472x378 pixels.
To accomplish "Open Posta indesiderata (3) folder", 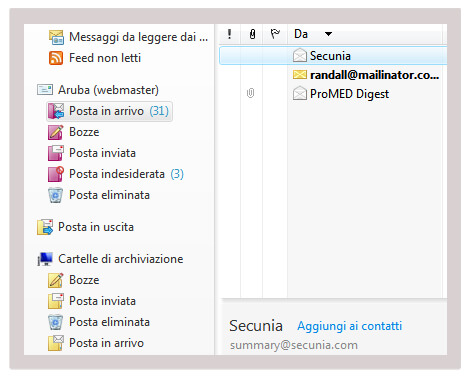I will coord(126,174).
